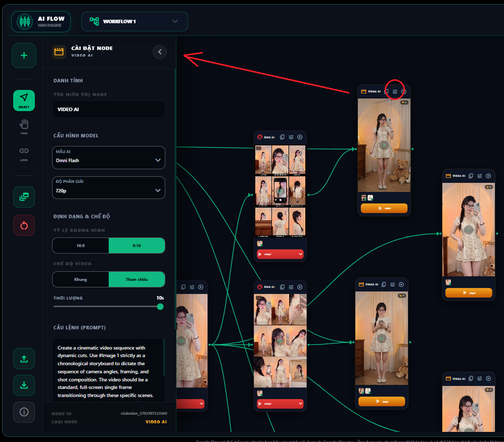
Task: Click reference thumbnail under far-right middle VIDEO AI preview
Action: (448, 282)
